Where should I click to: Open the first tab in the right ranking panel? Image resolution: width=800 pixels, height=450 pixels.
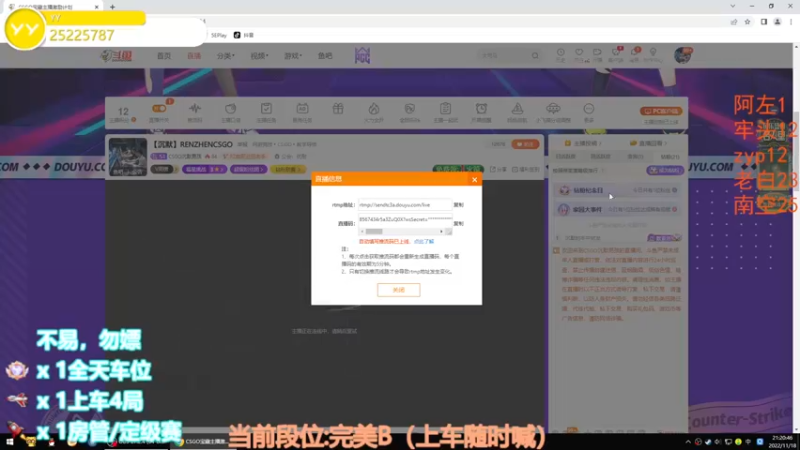(565, 157)
